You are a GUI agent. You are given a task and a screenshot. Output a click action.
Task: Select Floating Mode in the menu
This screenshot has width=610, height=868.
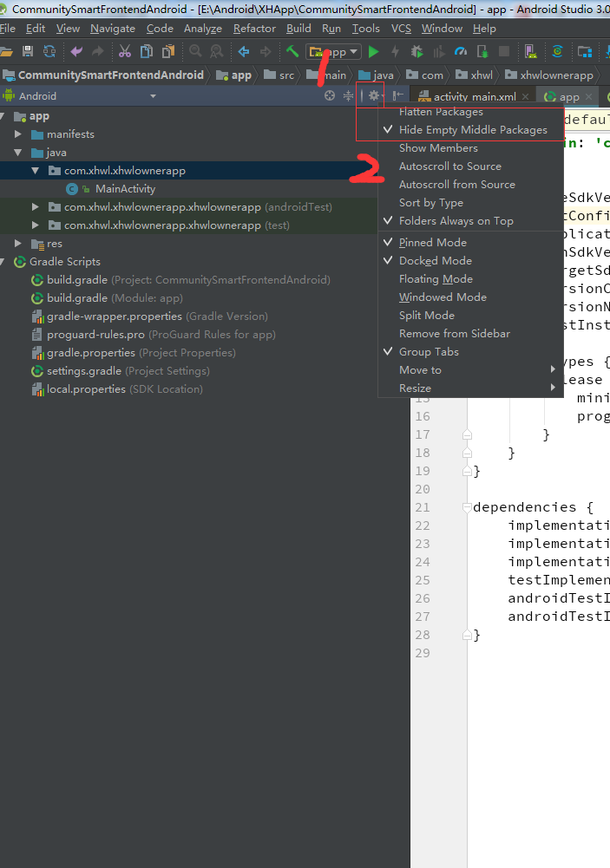470,279
